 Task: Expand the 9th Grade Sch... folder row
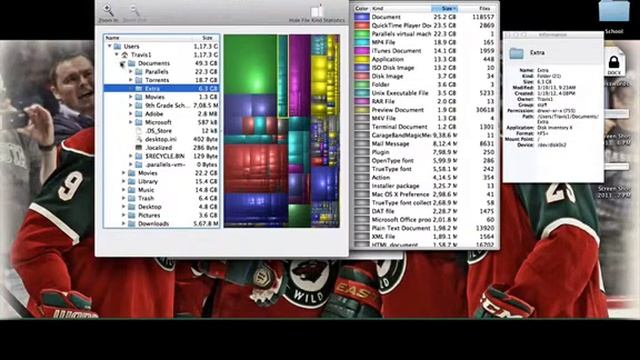point(131,105)
